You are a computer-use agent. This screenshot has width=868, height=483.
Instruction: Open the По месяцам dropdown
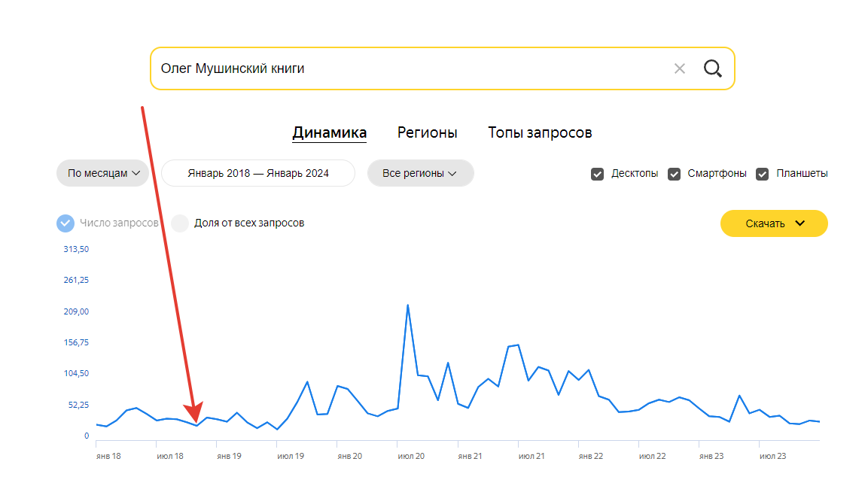click(x=104, y=173)
